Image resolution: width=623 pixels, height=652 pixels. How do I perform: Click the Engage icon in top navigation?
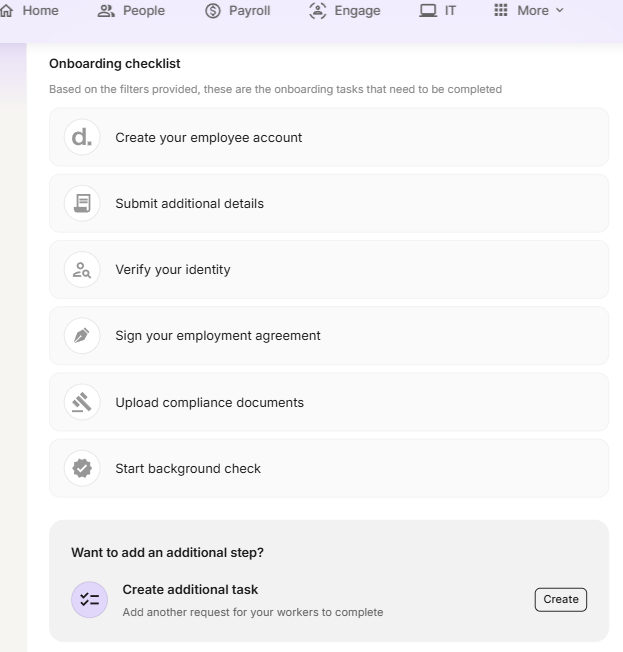tap(318, 11)
